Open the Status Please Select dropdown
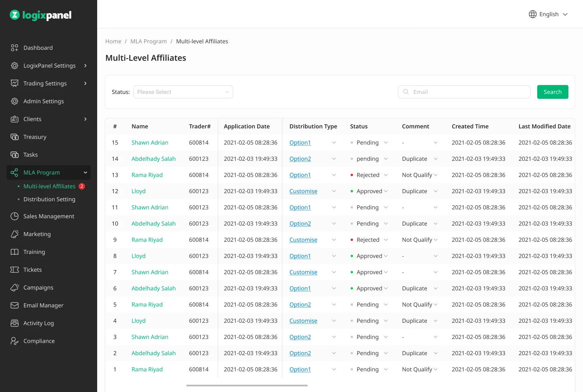The height and width of the screenshot is (392, 583). pos(183,92)
